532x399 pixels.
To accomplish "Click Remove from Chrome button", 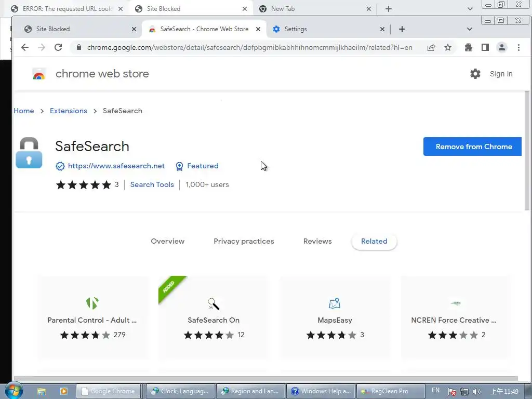I will pos(472,147).
